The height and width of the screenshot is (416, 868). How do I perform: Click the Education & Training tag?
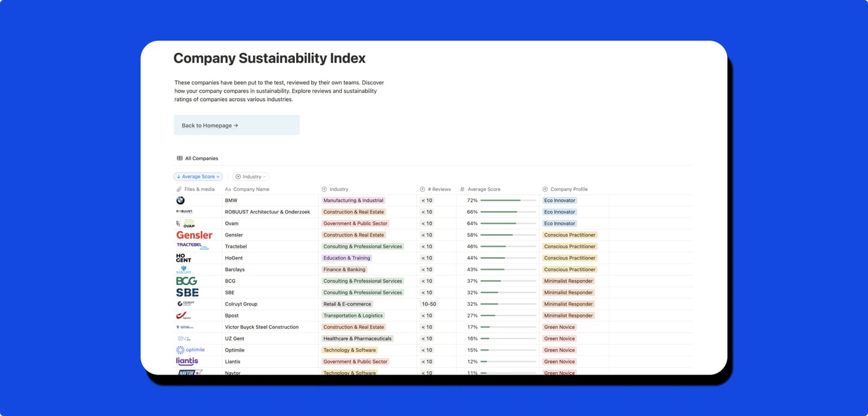point(346,258)
